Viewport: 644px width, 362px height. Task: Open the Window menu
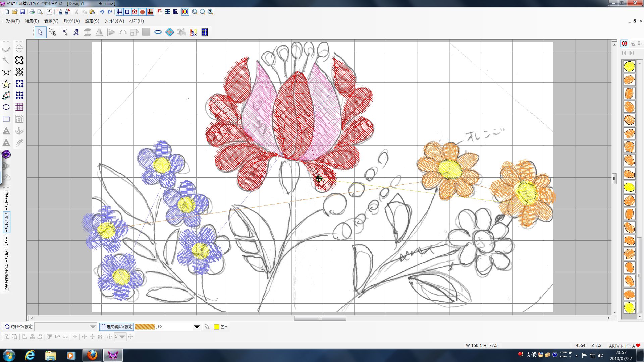pos(114,21)
